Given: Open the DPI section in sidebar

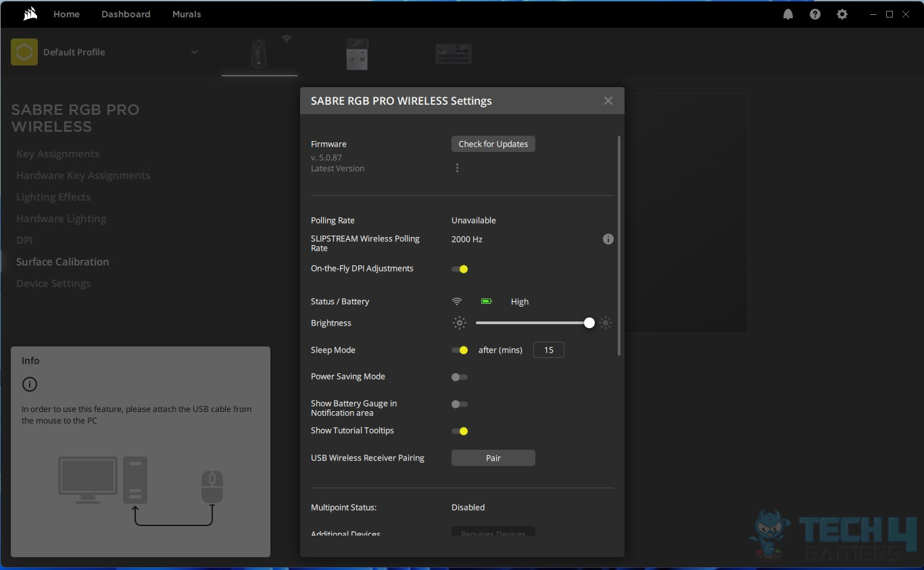Looking at the screenshot, I should pyautogui.click(x=24, y=240).
